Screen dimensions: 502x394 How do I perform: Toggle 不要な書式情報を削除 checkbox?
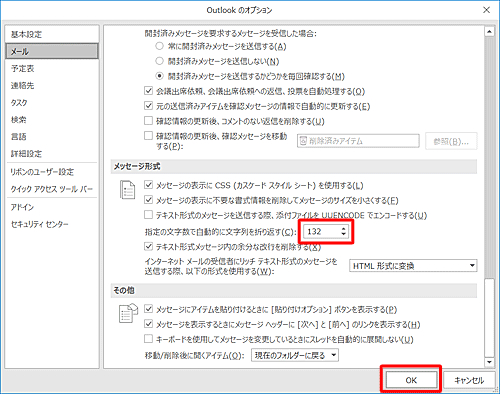[x=148, y=200]
